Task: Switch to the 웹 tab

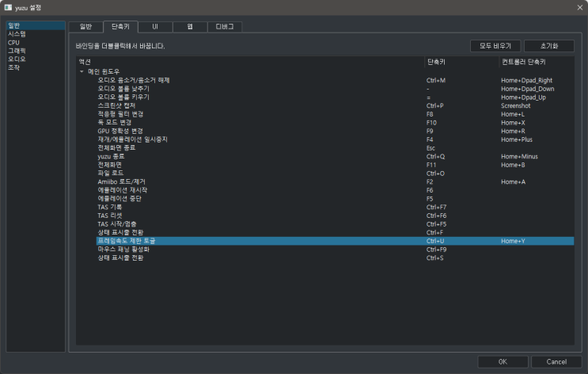Action: coord(190,27)
